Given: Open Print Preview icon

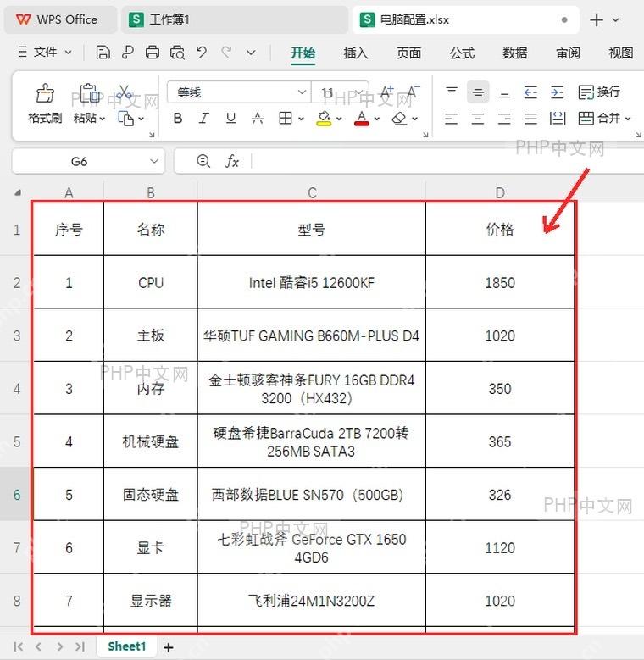Looking at the screenshot, I should coord(177,53).
